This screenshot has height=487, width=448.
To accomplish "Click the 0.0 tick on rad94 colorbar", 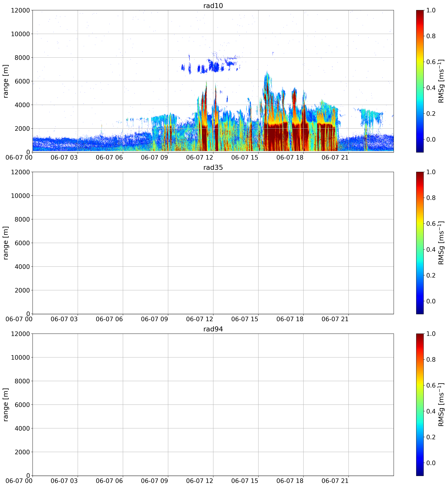I will (x=431, y=463).
